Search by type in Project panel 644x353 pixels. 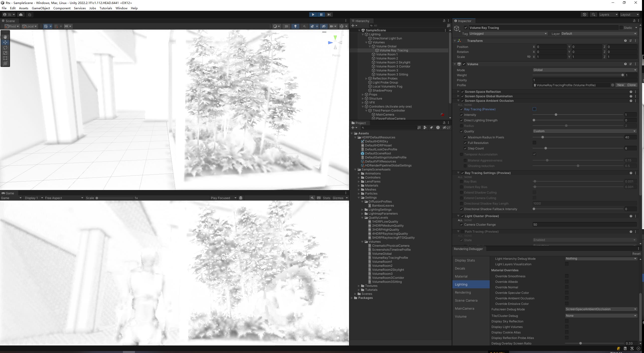tap(425, 128)
